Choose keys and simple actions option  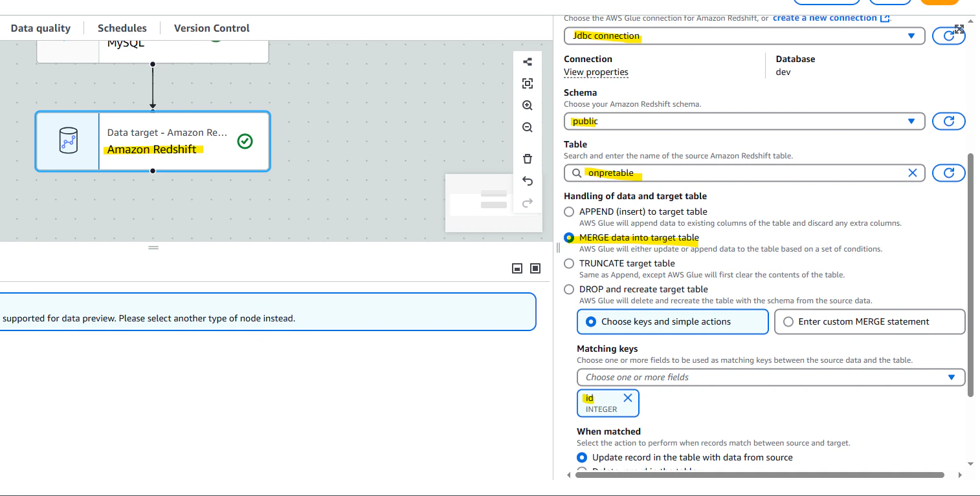[x=673, y=321]
